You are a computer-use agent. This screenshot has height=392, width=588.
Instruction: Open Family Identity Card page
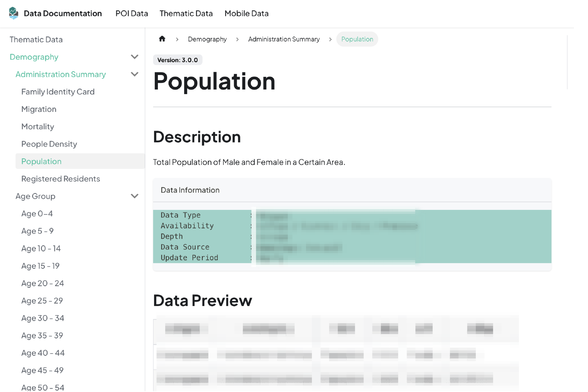click(x=58, y=92)
